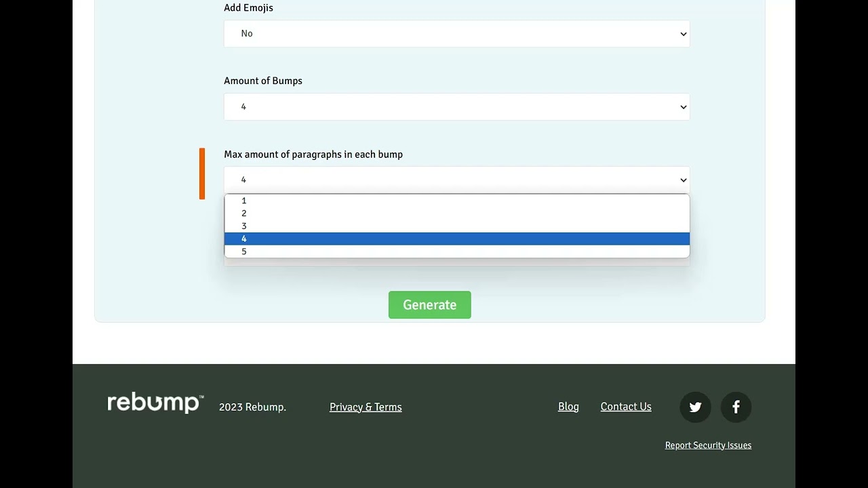Open the Privacy & Terms link
Image resolution: width=868 pixels, height=488 pixels.
366,407
